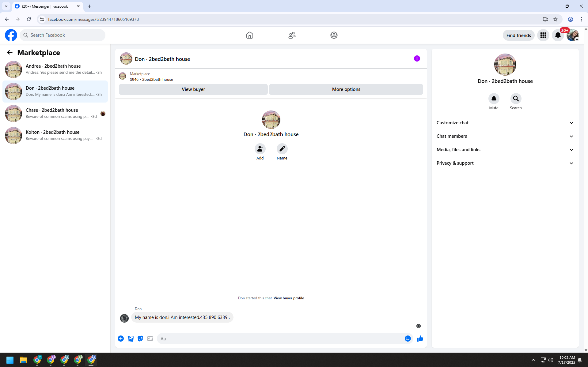This screenshot has height=367, width=588.
Task: Open the Home feed icon
Action: coord(250,35)
